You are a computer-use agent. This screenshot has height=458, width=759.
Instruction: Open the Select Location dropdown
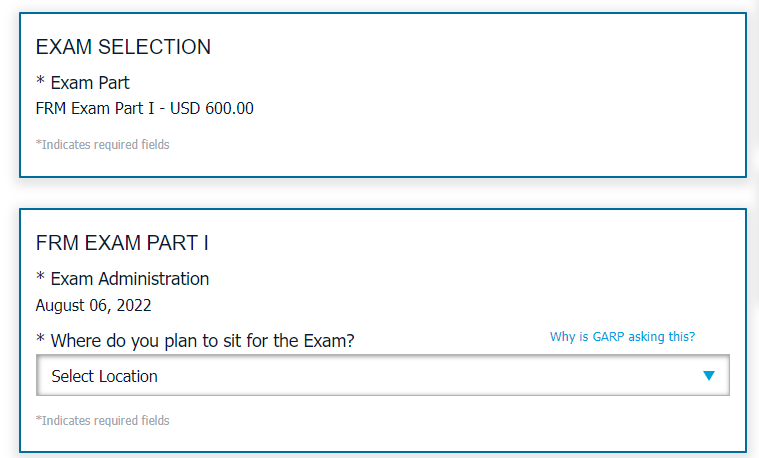(382, 376)
